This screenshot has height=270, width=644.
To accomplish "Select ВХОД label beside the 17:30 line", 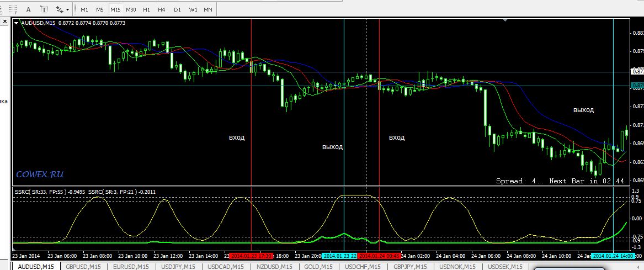I will (237, 138).
